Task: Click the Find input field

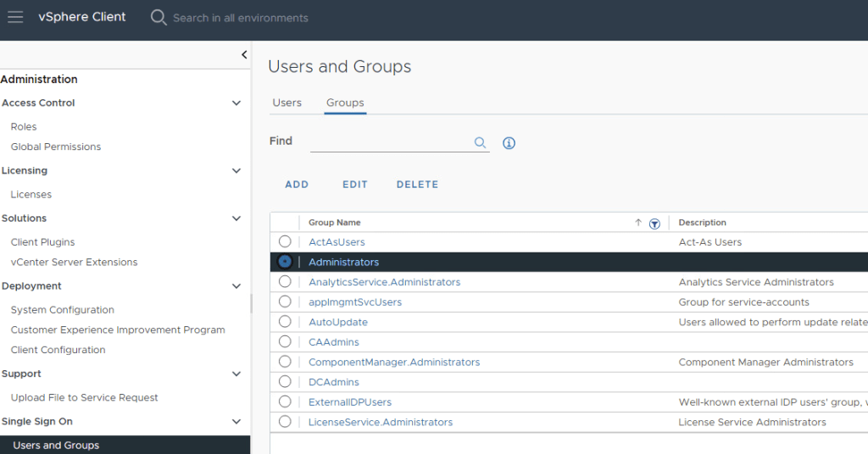Action: coord(388,142)
